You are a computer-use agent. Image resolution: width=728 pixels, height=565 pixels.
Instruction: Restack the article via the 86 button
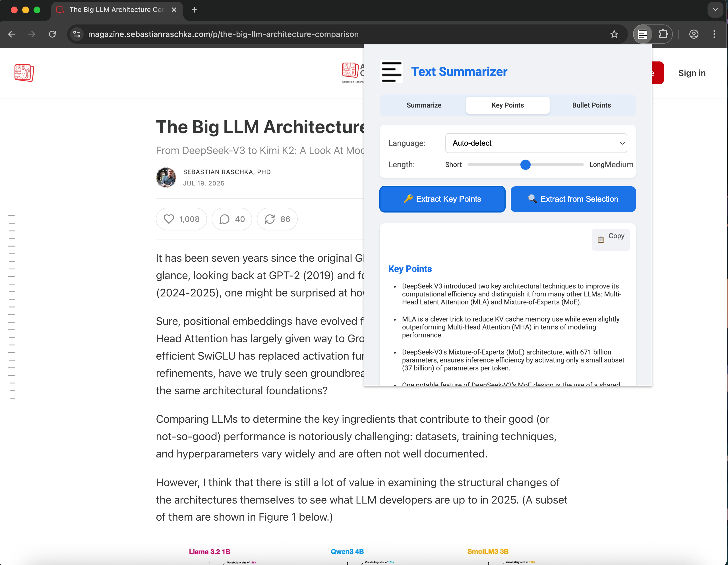click(x=277, y=219)
